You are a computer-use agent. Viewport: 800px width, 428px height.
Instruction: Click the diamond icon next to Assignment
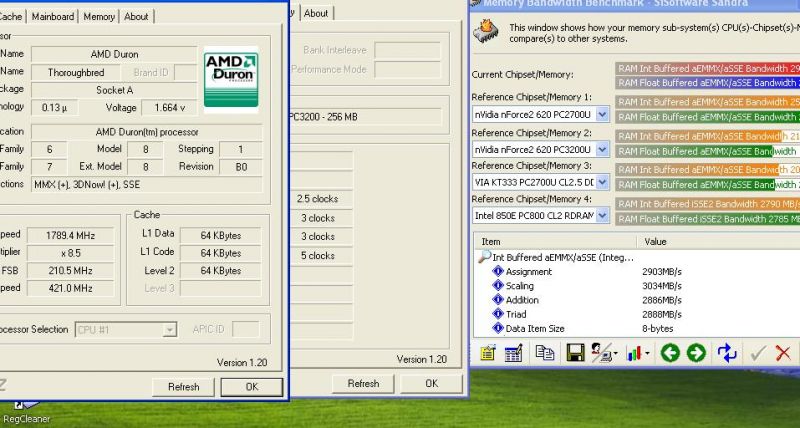click(x=498, y=271)
